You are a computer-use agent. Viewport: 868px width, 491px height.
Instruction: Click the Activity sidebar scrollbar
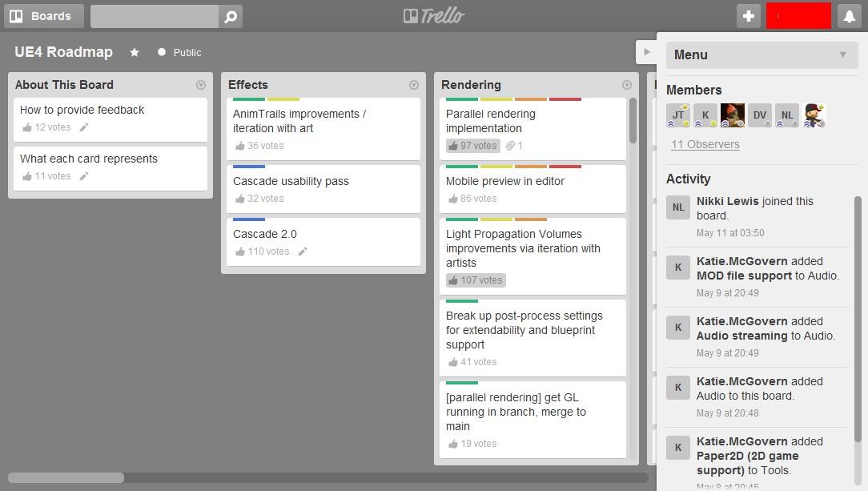click(858, 318)
